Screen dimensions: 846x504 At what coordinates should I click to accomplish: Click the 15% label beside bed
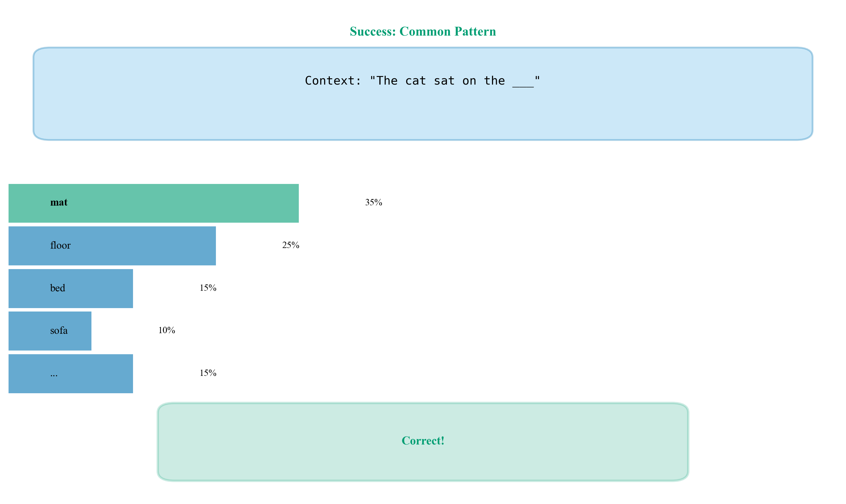(208, 288)
